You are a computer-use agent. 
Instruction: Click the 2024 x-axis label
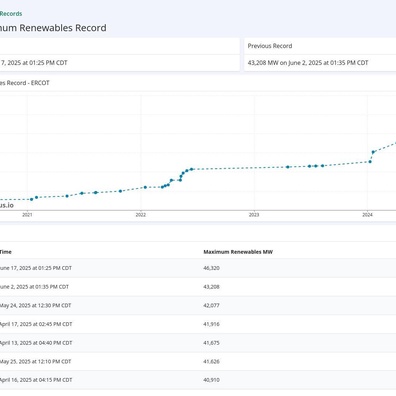[367, 215]
